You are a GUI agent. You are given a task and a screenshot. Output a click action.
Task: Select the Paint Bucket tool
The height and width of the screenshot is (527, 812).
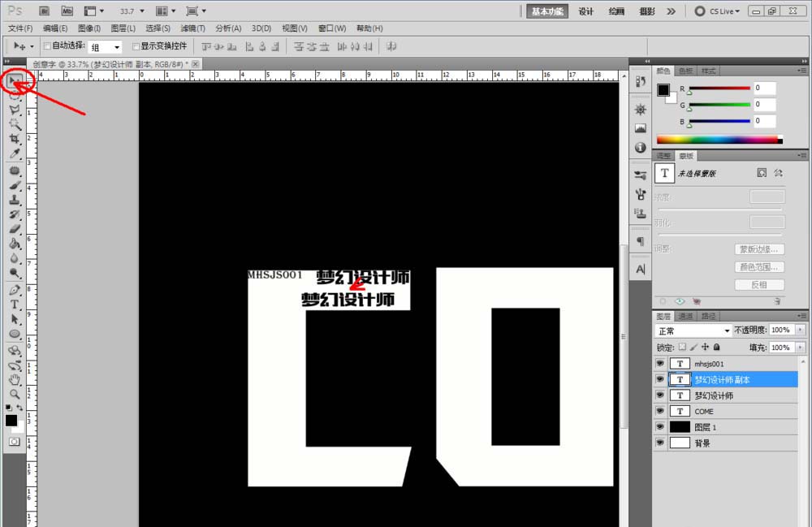pyautogui.click(x=15, y=244)
